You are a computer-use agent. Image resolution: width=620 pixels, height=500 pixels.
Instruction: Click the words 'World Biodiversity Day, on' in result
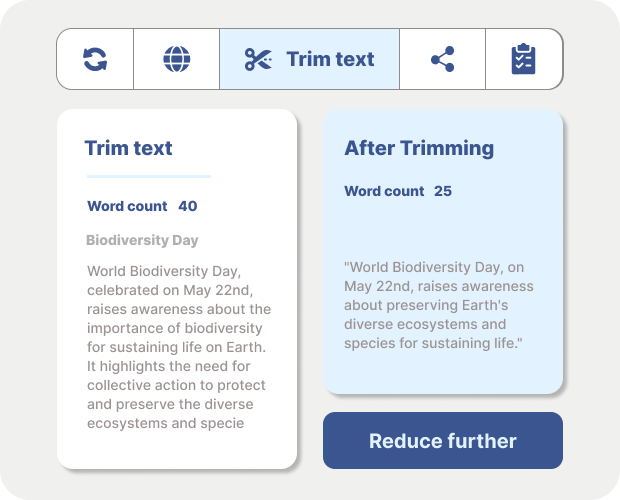(434, 268)
